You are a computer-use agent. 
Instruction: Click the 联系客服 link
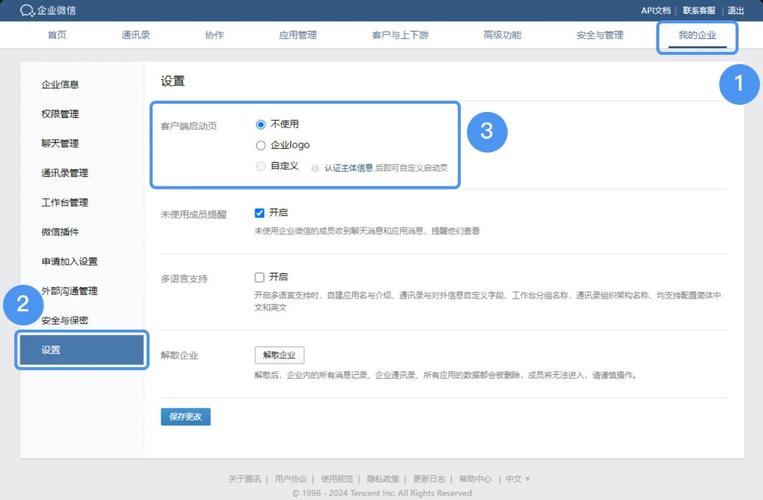(699, 11)
